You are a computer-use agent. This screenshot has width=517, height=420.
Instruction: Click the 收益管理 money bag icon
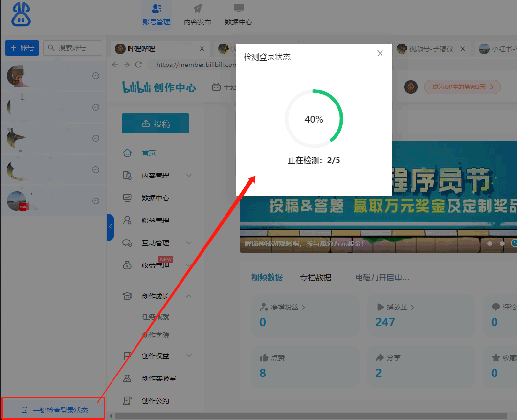click(x=127, y=265)
